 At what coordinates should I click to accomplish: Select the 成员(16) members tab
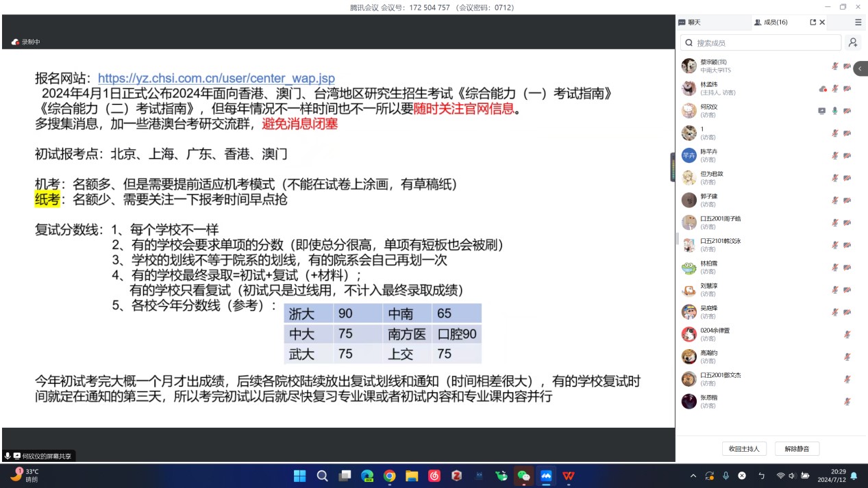771,23
